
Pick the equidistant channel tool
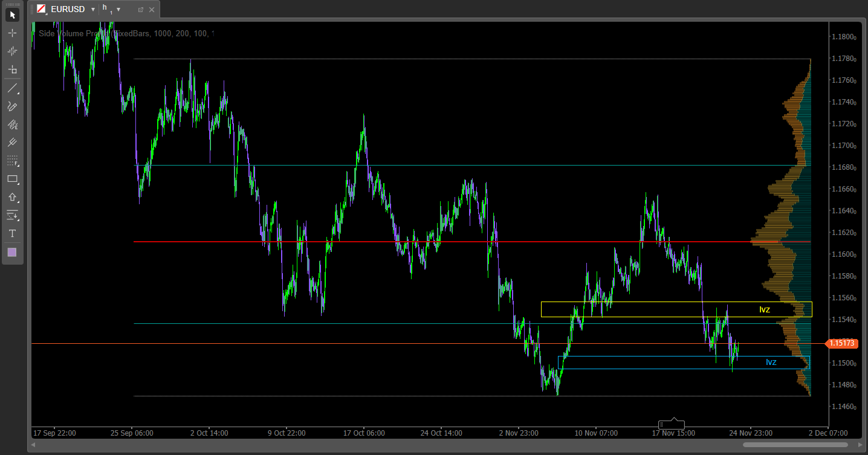(12, 143)
